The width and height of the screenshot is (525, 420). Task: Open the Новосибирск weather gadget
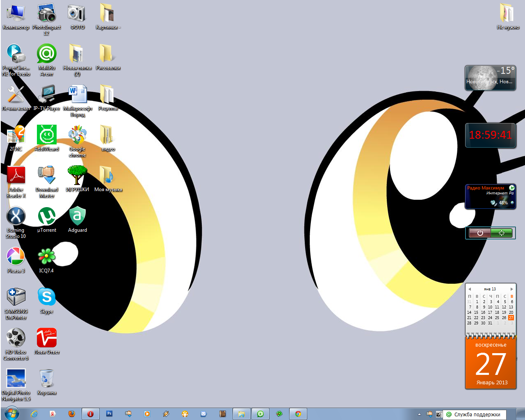click(x=490, y=78)
